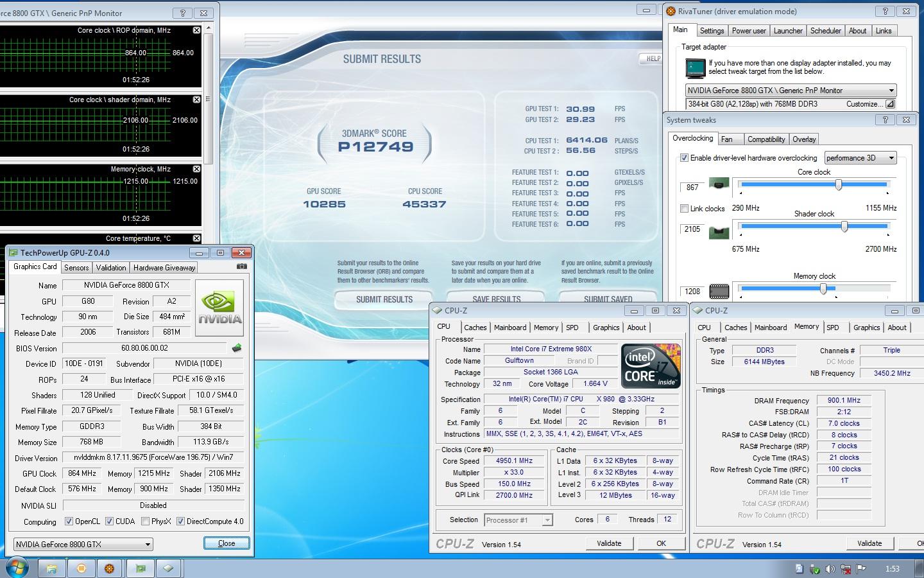Image resolution: width=924 pixels, height=578 pixels.
Task: Open the Overlay tab in System tweaks
Action: [x=804, y=139]
